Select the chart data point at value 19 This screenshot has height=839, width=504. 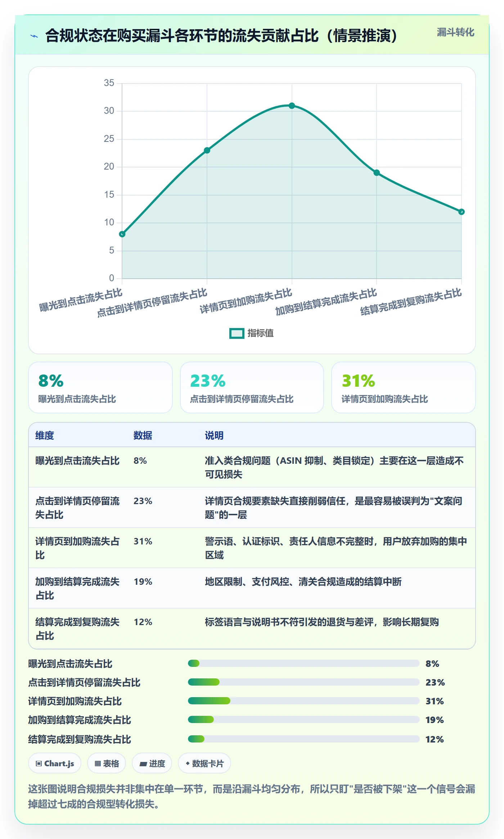(x=377, y=173)
